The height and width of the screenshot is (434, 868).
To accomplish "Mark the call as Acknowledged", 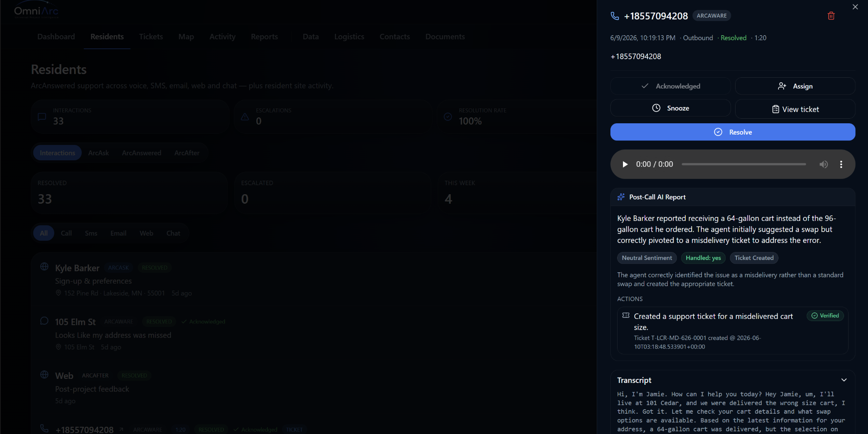I will pos(670,86).
